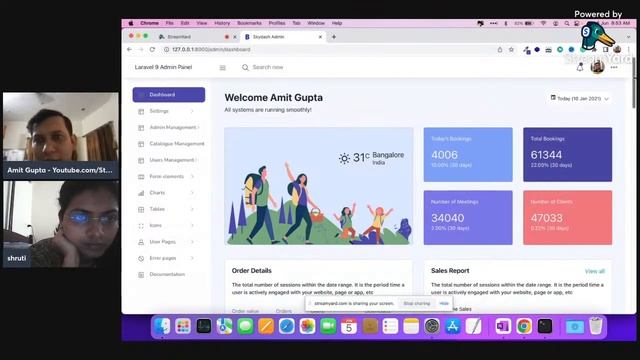The height and width of the screenshot is (360, 640).
Task: Expand the Charts chevron
Action: (192, 193)
